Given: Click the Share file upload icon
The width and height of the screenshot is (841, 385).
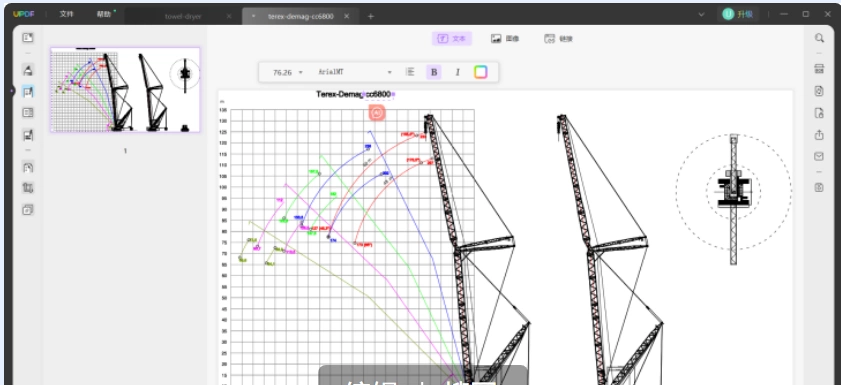Looking at the screenshot, I should click(x=819, y=135).
